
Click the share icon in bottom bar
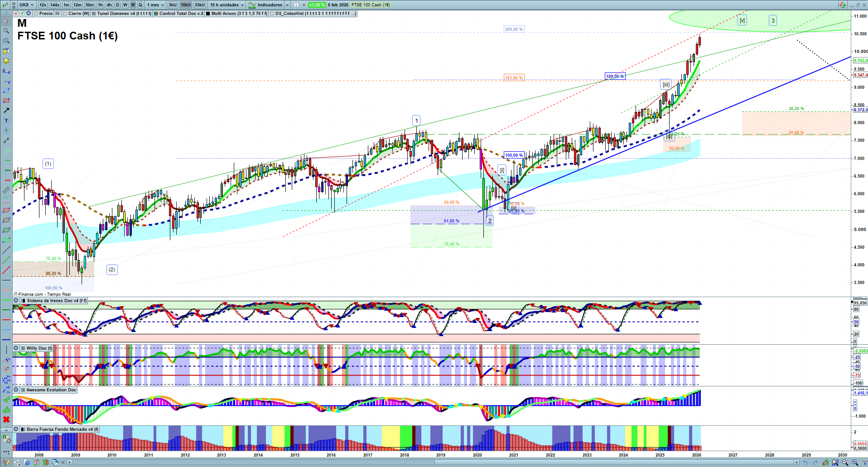(x=17, y=462)
